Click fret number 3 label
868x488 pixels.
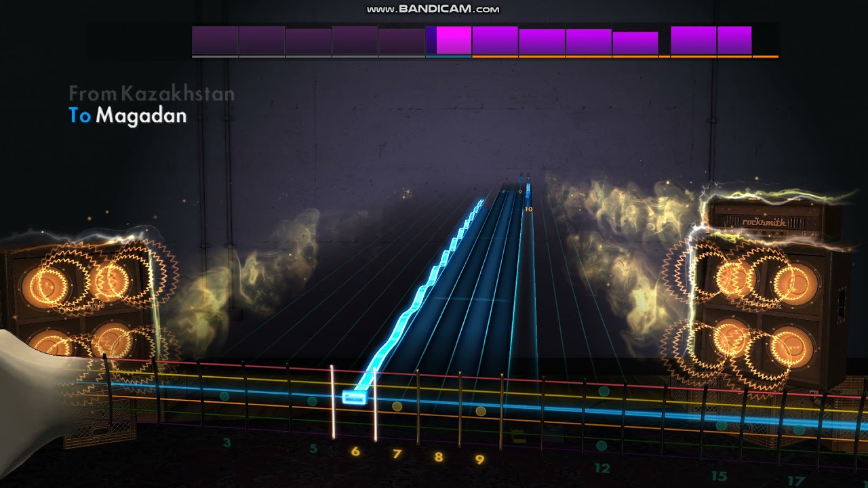click(226, 443)
